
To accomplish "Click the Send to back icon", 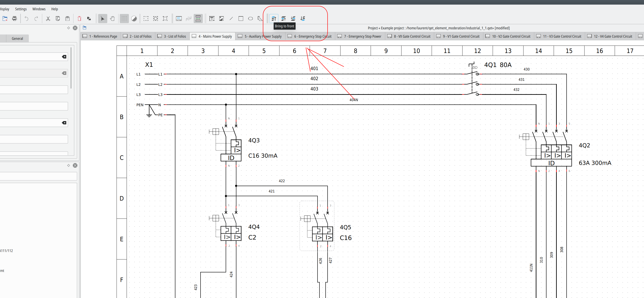I will (x=303, y=19).
